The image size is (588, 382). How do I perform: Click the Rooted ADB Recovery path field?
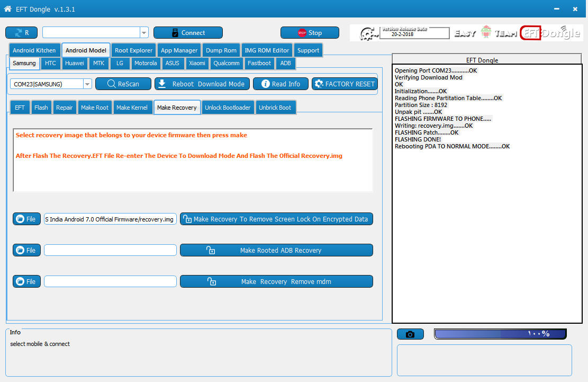coord(110,250)
